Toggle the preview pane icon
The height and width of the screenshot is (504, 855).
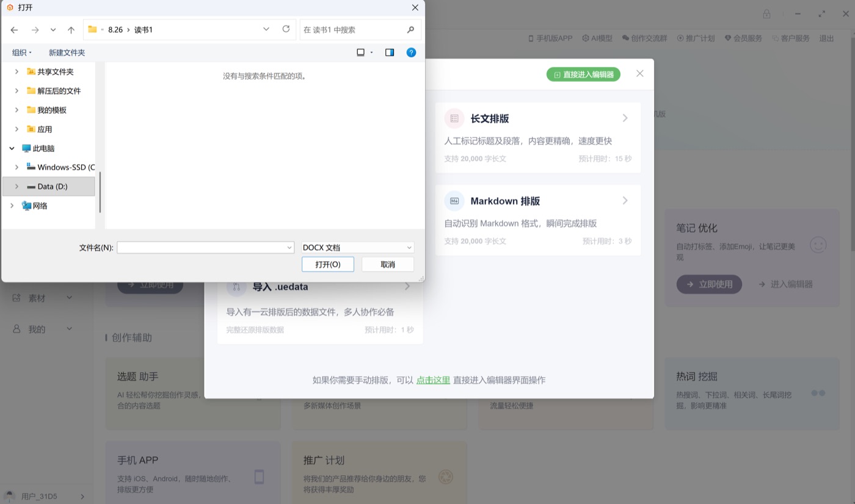point(390,52)
